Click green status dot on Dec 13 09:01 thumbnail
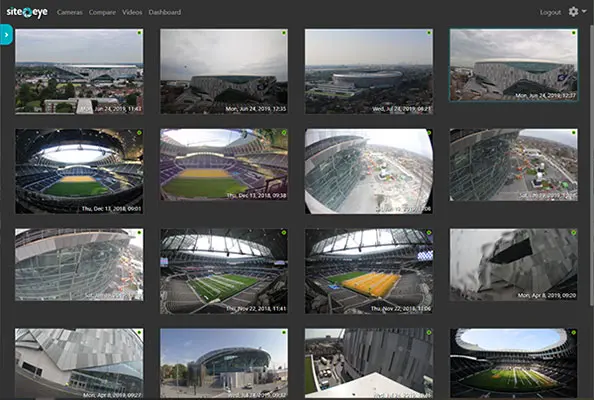594x400 pixels. [x=139, y=133]
